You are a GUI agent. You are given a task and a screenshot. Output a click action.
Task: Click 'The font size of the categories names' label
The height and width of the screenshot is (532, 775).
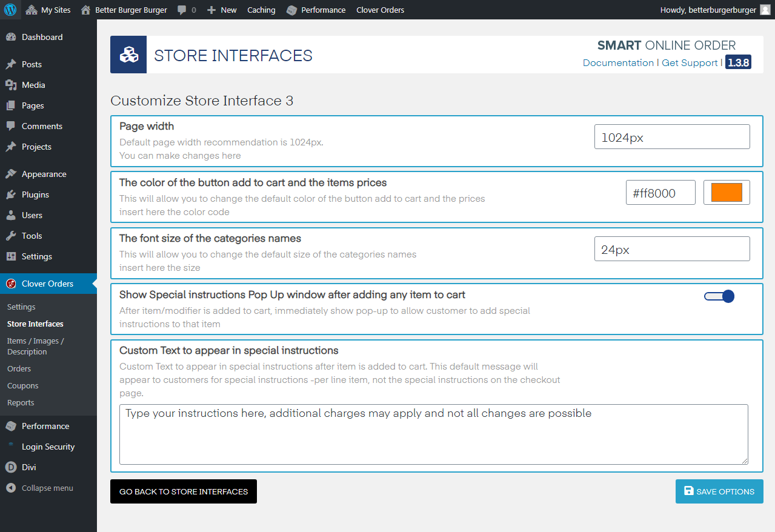(x=210, y=238)
